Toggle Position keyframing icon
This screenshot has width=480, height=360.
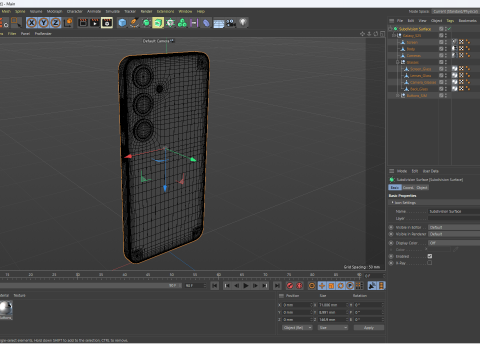click(322, 286)
